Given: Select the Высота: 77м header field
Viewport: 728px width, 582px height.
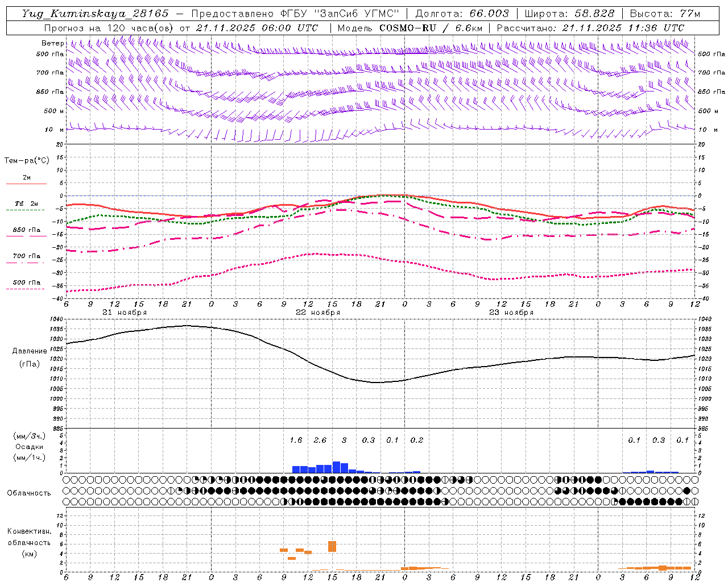Looking at the screenshot, I should click(x=665, y=14).
